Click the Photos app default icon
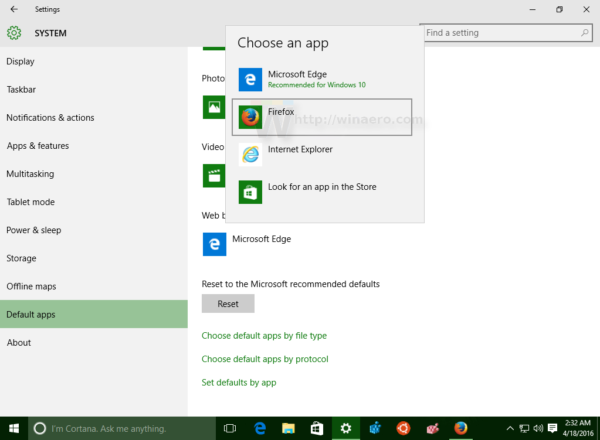600x440 pixels. coord(214,108)
